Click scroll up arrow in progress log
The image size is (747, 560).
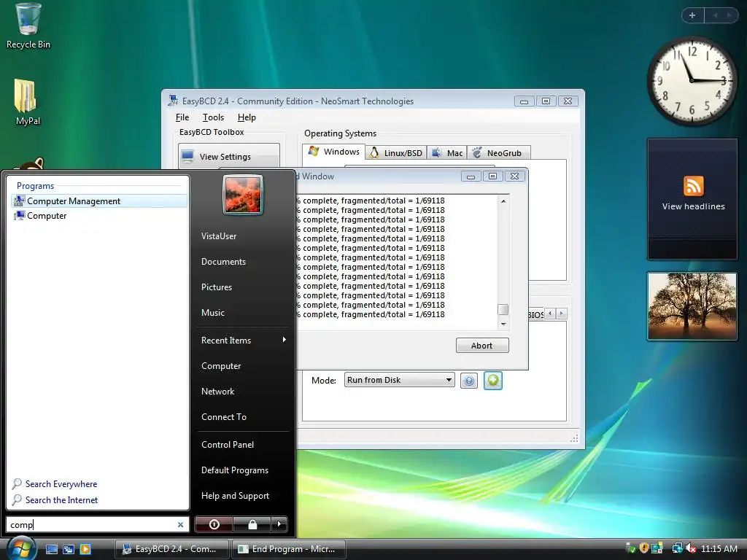[503, 201]
